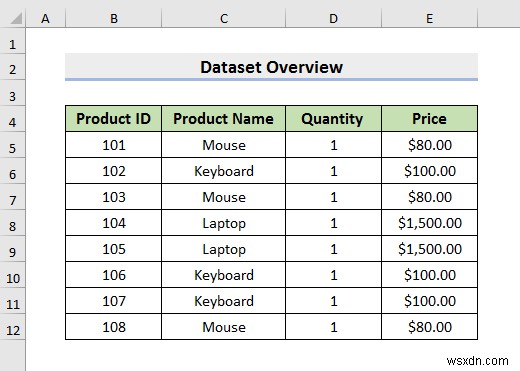Click Quantity value in row 11

(x=333, y=301)
